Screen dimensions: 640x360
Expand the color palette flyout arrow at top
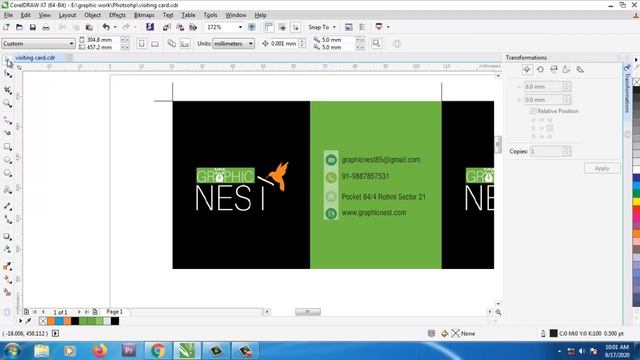pyautogui.click(x=636, y=60)
